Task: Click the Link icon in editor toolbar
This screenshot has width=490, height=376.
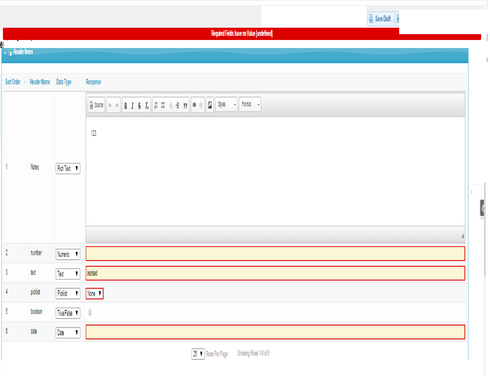Action: point(194,105)
